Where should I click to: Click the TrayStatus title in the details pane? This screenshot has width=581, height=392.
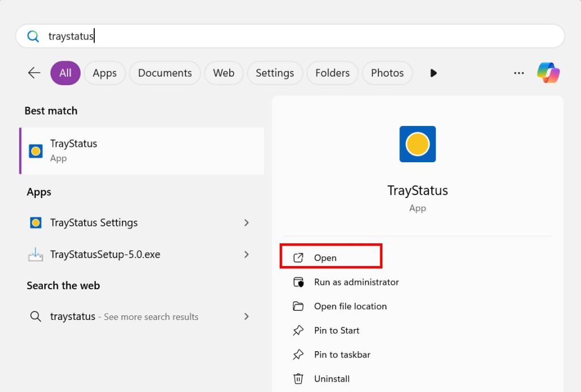coord(418,191)
